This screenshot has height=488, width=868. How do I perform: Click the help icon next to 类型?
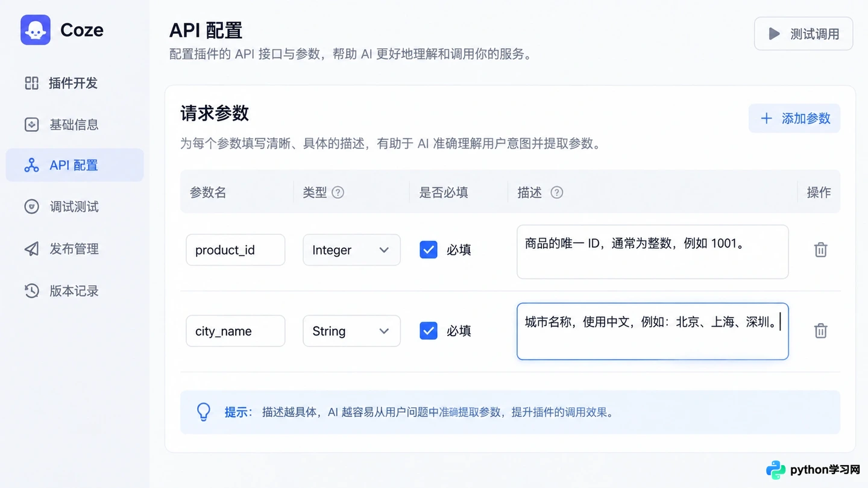pyautogui.click(x=338, y=193)
